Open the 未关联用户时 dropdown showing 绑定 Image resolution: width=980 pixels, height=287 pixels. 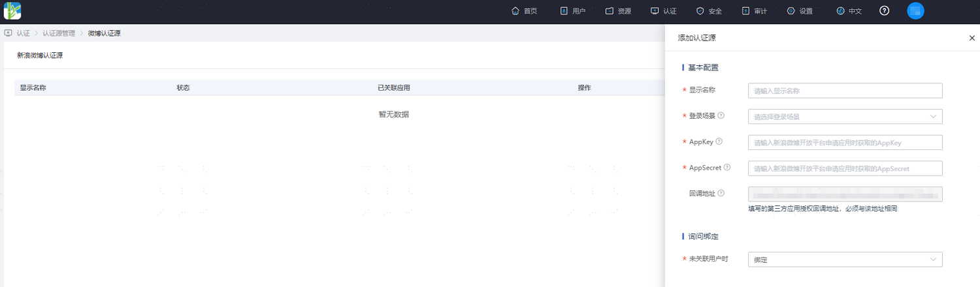pos(845,260)
